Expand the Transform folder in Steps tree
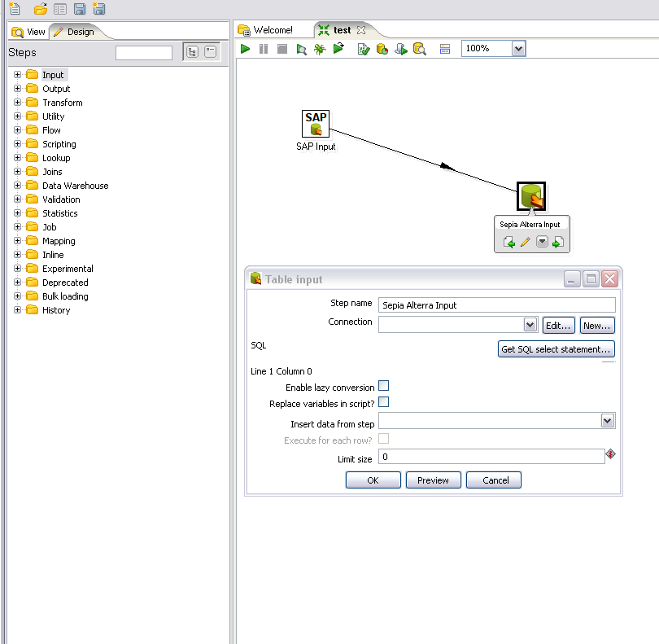659x644 pixels. 17,103
